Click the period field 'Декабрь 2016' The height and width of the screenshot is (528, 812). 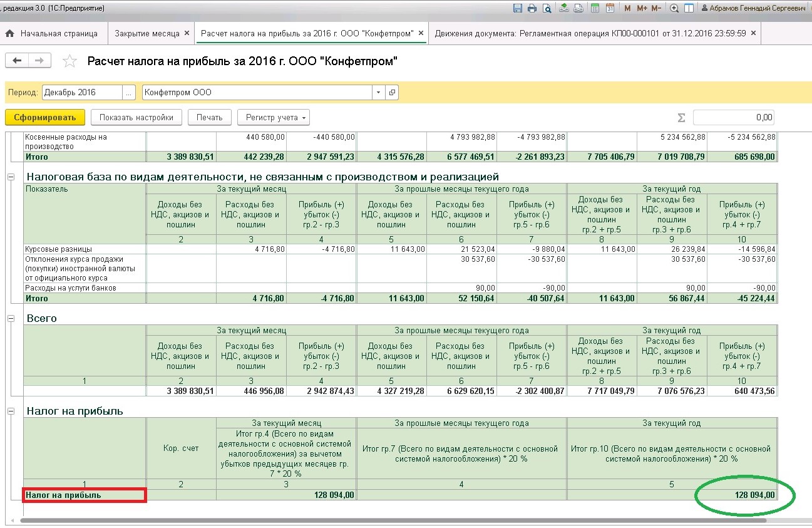[x=82, y=92]
